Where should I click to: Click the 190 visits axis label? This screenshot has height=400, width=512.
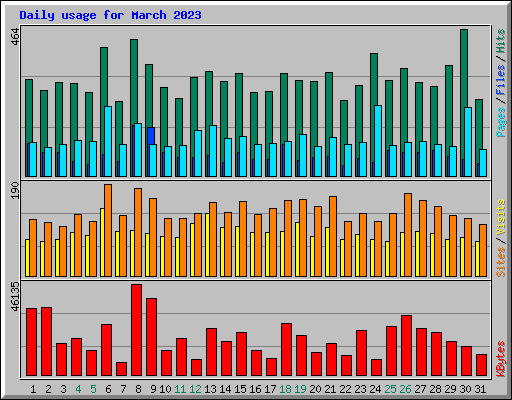coord(15,190)
